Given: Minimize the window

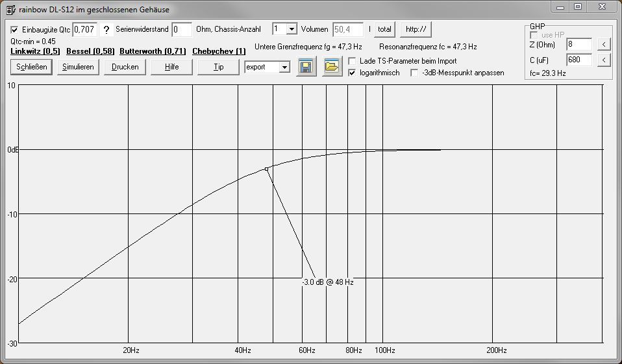Looking at the screenshot, I should tap(560, 7).
